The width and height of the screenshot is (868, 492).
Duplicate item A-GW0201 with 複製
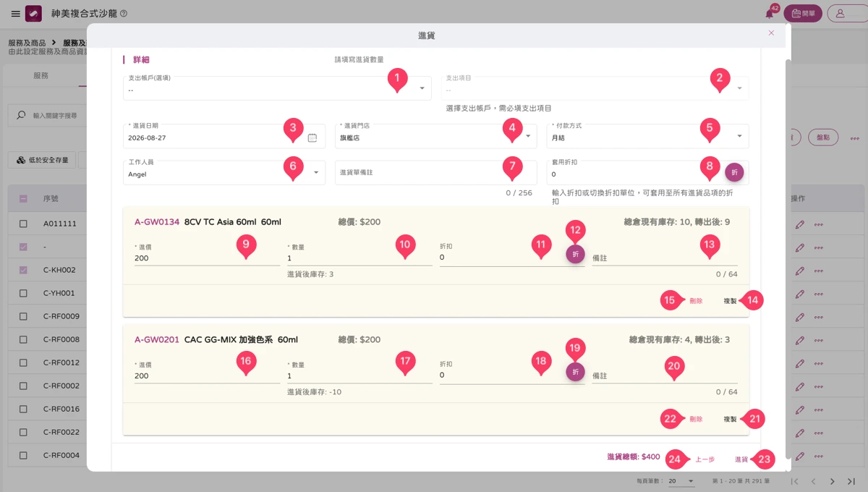pyautogui.click(x=730, y=419)
